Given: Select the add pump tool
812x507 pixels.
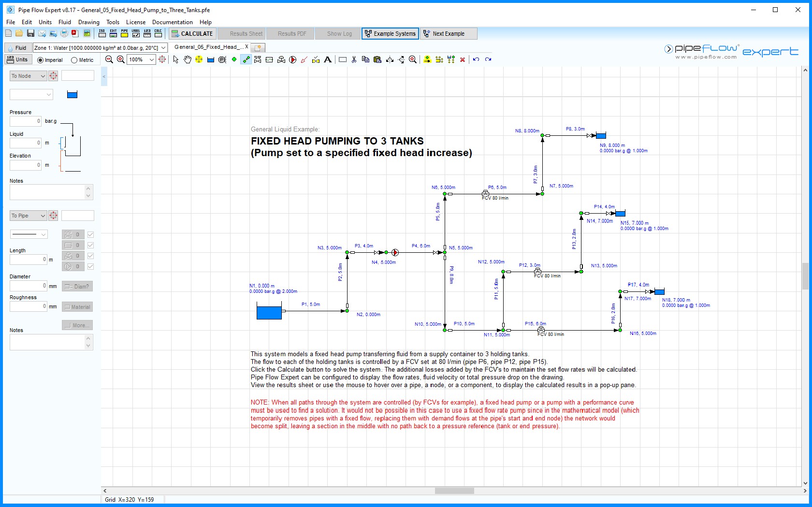Looking at the screenshot, I should (x=293, y=59).
